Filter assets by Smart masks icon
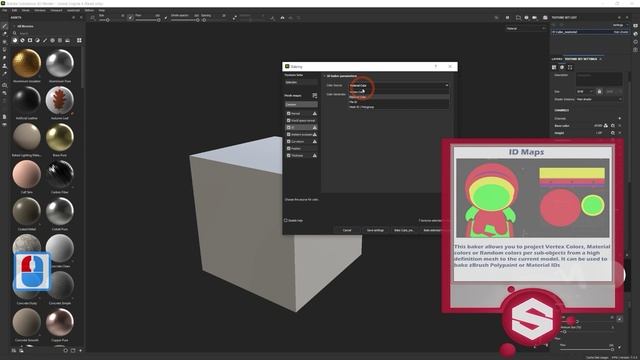The height and width of the screenshot is (360, 640). [x=30, y=40]
